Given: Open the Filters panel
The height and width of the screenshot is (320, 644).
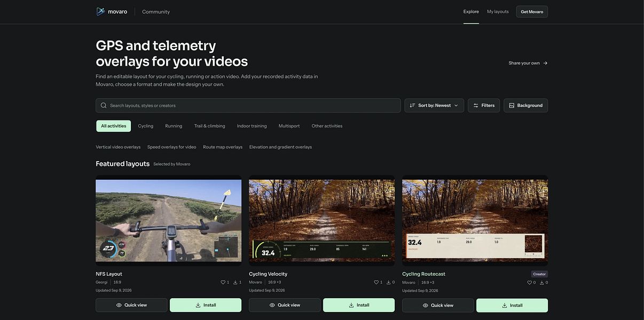Looking at the screenshot, I should (x=484, y=106).
